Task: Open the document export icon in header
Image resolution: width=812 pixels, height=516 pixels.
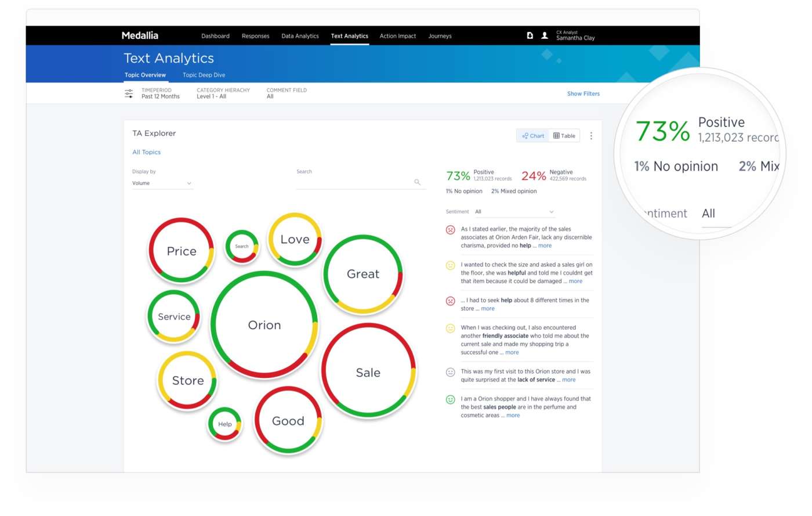Action: [x=530, y=35]
